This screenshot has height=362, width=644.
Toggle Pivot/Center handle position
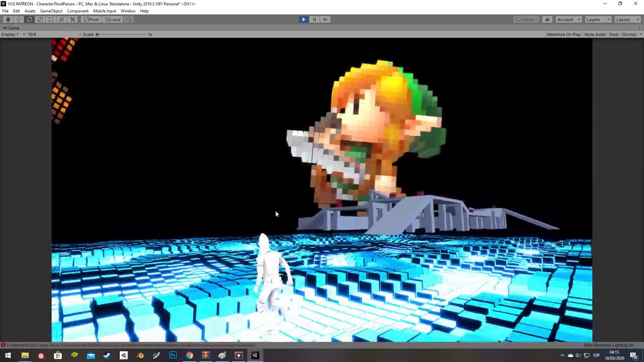[92, 20]
